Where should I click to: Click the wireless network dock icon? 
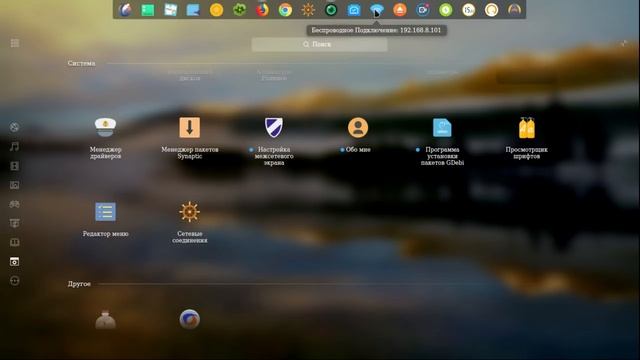click(376, 9)
